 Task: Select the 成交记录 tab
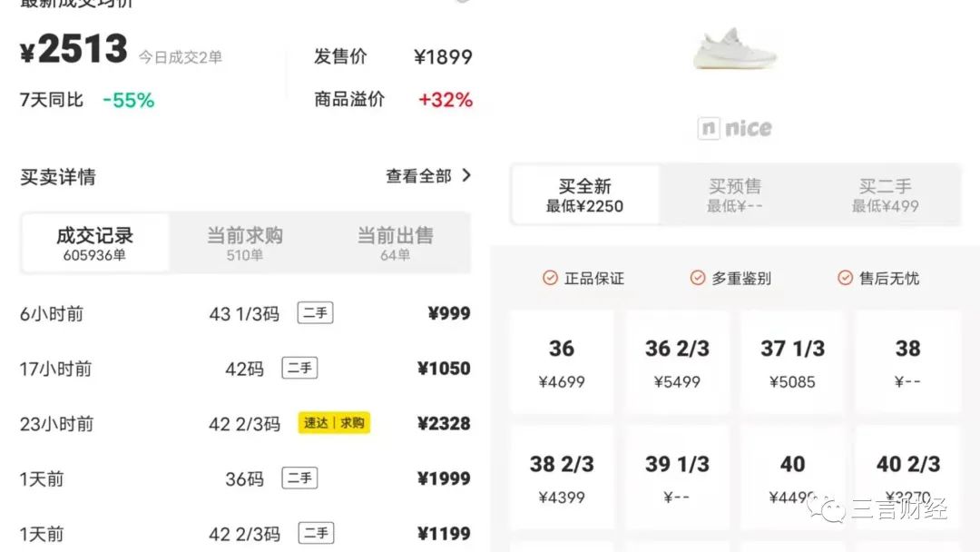point(93,241)
